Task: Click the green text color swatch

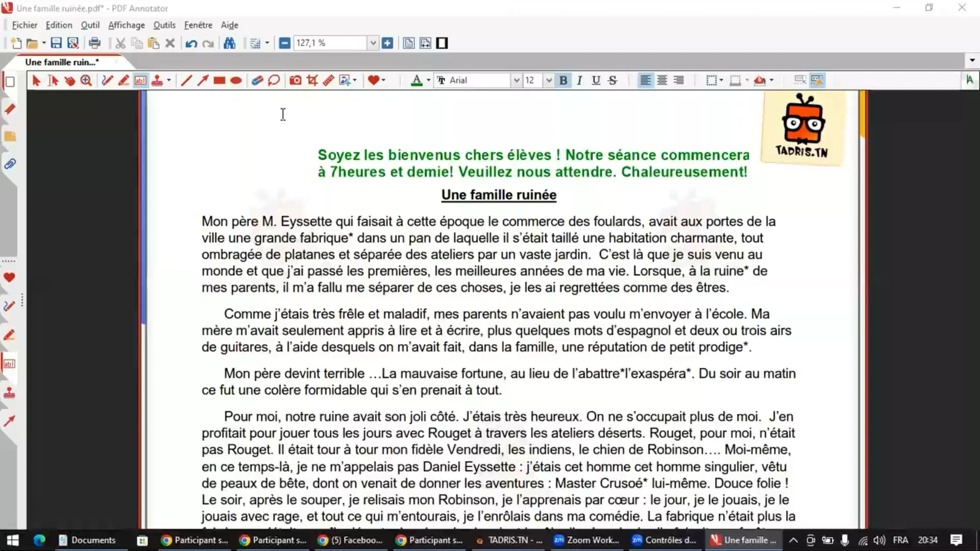Action: 416,80
